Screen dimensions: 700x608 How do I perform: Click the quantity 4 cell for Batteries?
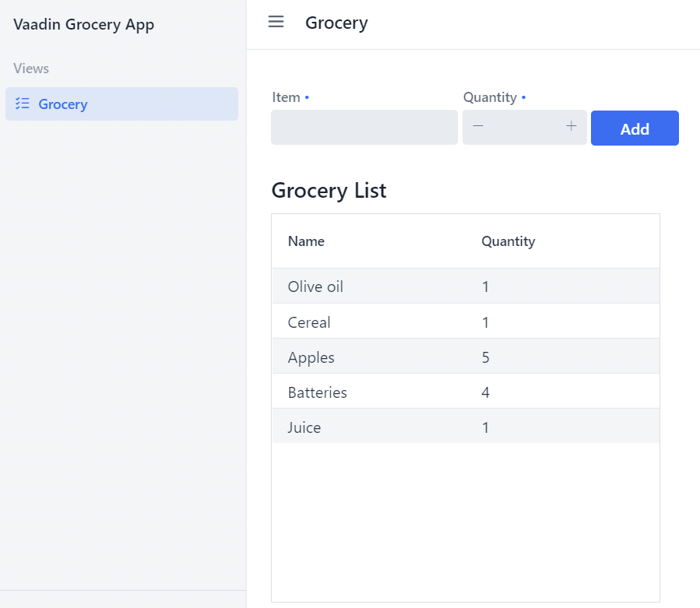pyautogui.click(x=486, y=392)
